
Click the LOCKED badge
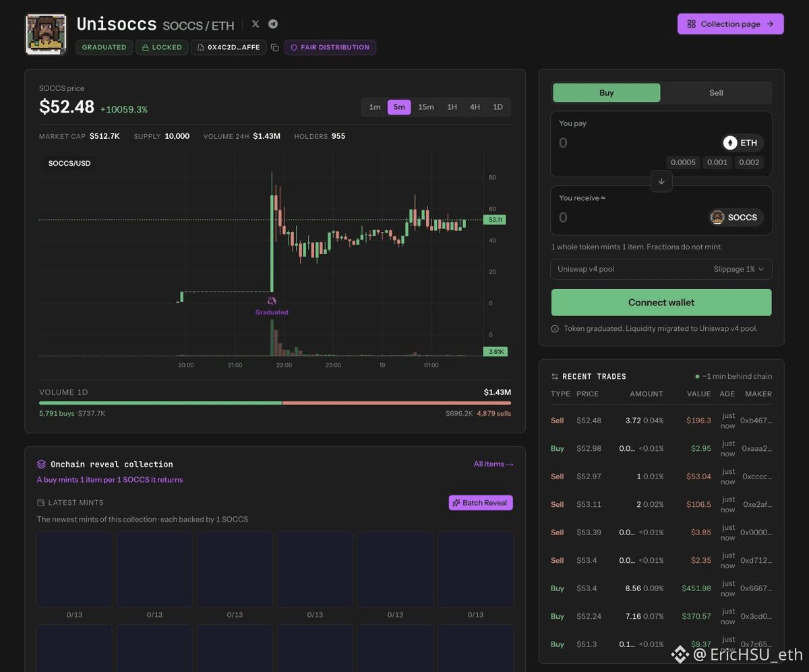[x=162, y=47]
